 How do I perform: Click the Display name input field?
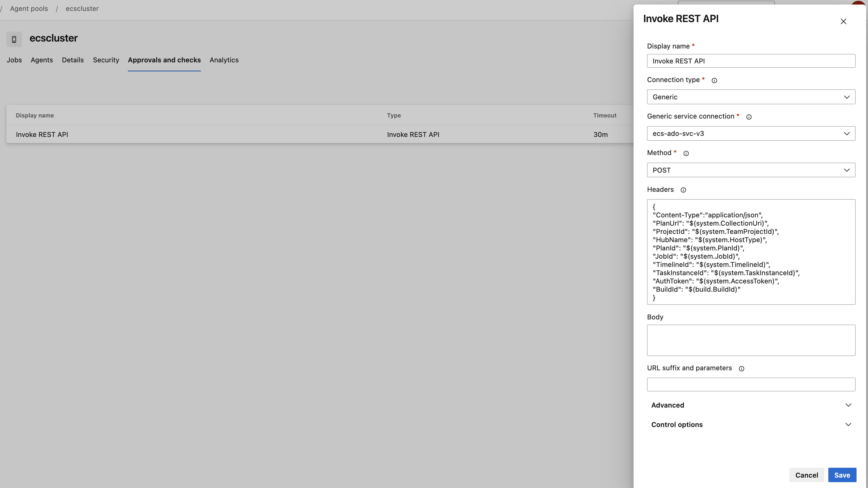click(751, 61)
